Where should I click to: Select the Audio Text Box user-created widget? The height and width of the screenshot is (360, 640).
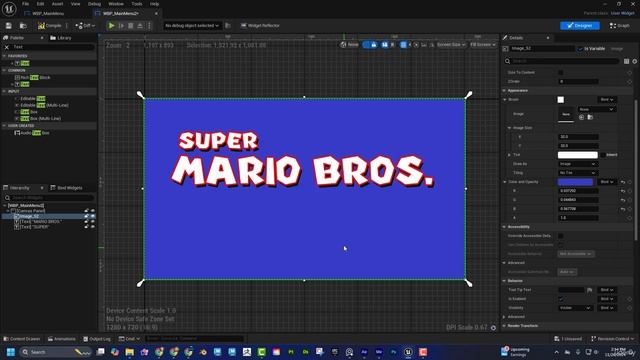coord(32,133)
